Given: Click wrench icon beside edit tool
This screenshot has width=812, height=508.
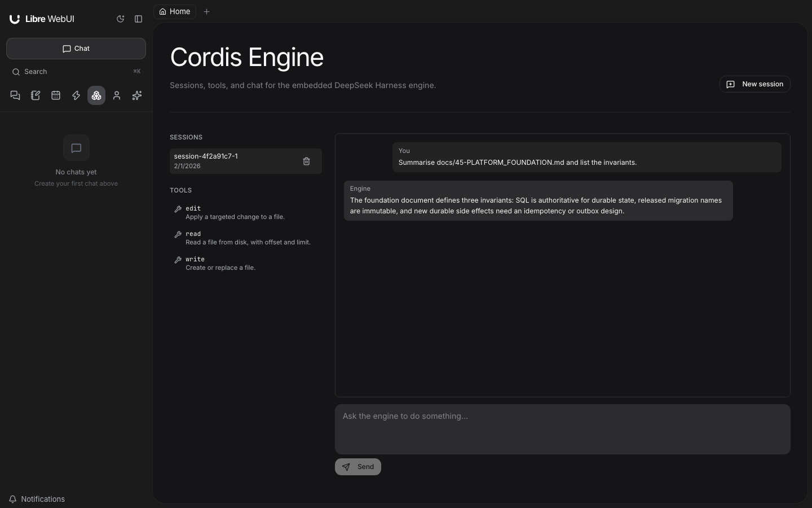Looking at the screenshot, I should pyautogui.click(x=178, y=209).
